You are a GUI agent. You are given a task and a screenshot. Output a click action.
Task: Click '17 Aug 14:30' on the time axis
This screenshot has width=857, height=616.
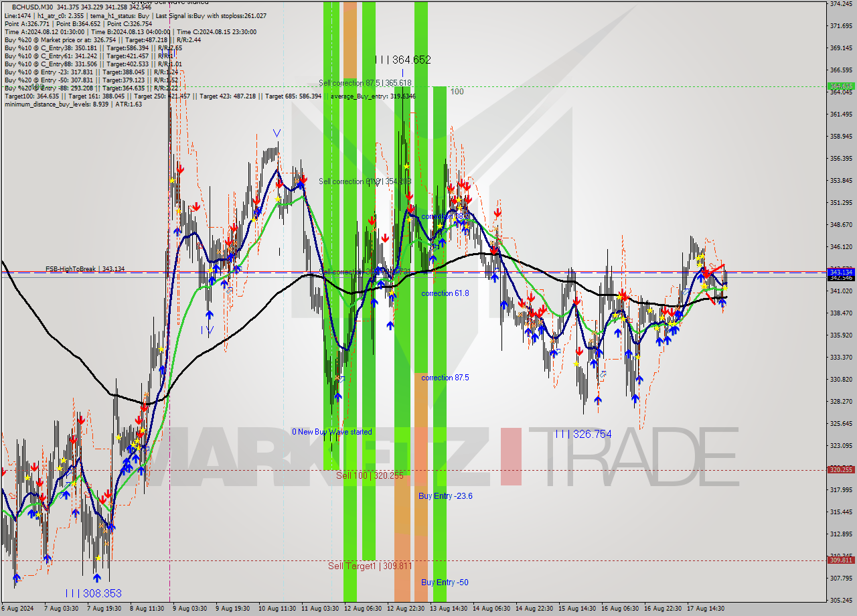(704, 609)
